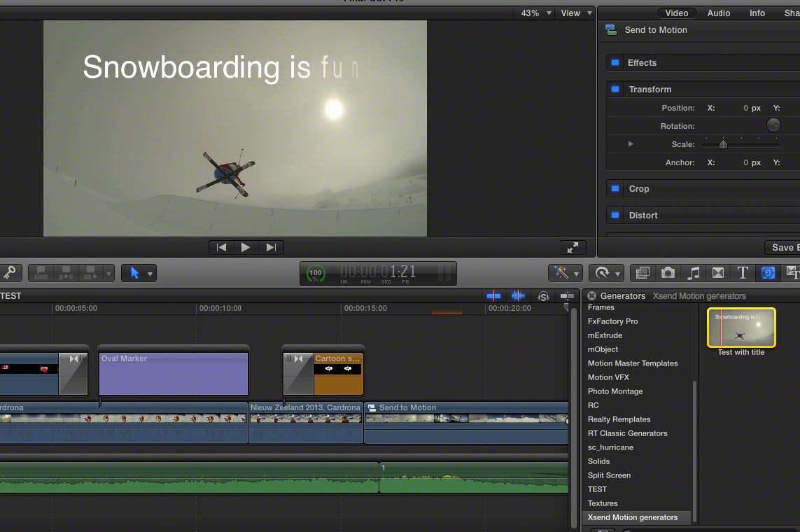This screenshot has height=532, width=800.
Task: Open the Titles browser T icon
Action: coord(743,273)
